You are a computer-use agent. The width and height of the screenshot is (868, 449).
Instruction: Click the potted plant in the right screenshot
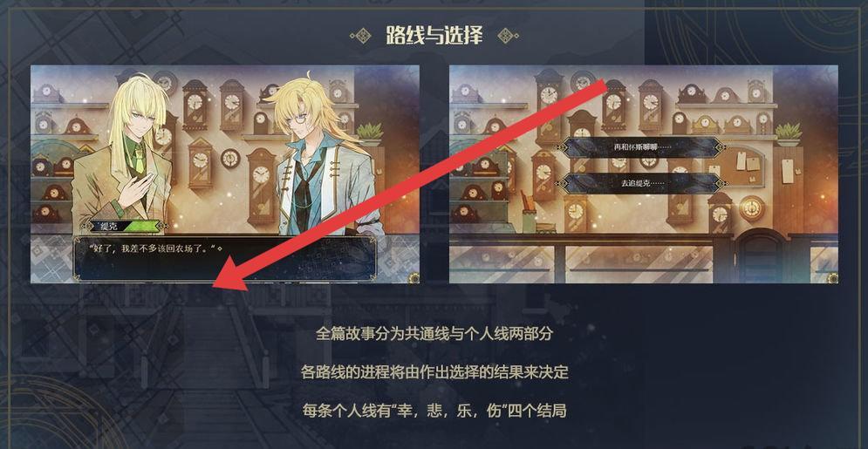click(x=789, y=134)
